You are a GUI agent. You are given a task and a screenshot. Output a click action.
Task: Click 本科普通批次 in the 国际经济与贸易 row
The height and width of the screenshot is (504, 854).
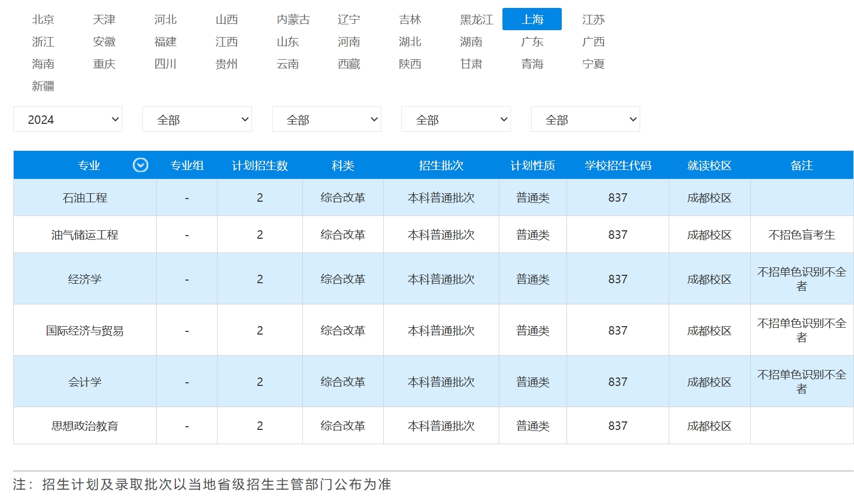tap(441, 330)
